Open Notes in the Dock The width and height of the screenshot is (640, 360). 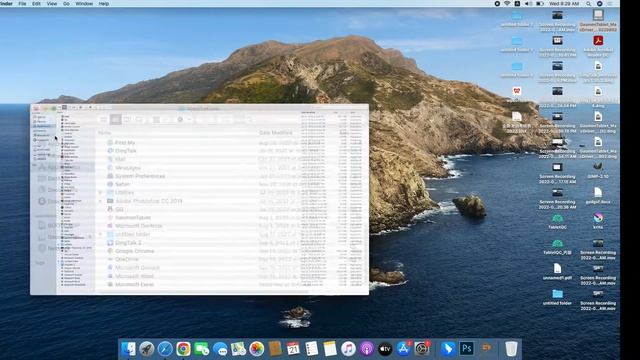(x=330, y=349)
